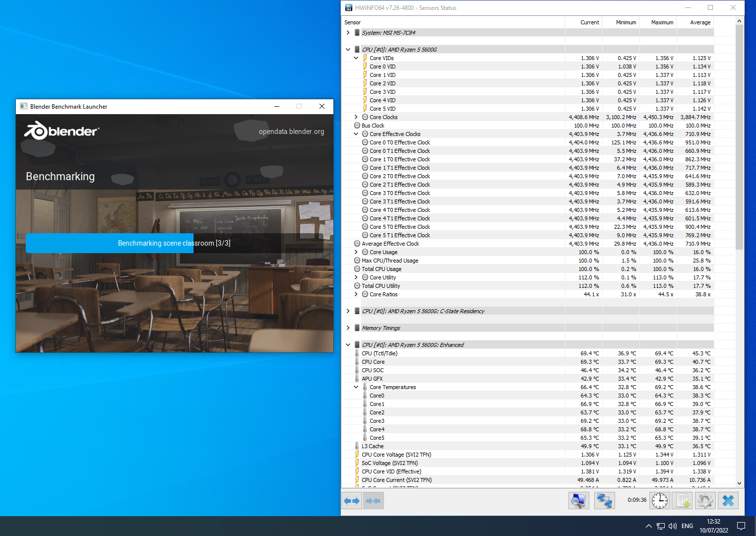Click the expand columns arrows button in HWiNFO
756x536 pixels.
352,501
